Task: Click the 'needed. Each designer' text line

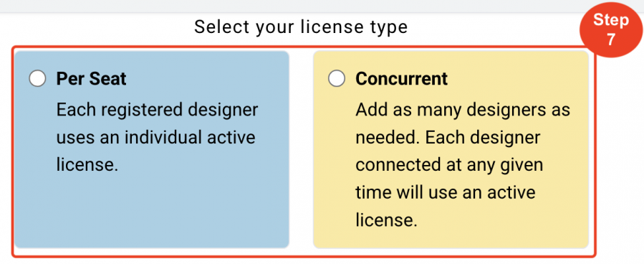Action: point(448,138)
